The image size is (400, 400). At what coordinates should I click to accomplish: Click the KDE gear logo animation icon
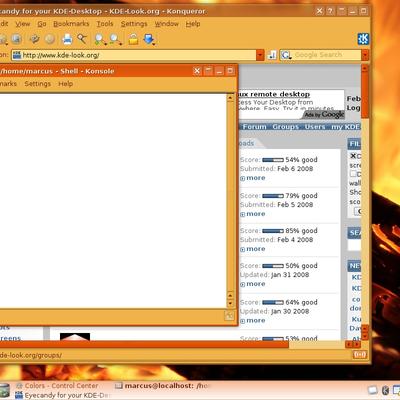pyautogui.click(x=363, y=39)
